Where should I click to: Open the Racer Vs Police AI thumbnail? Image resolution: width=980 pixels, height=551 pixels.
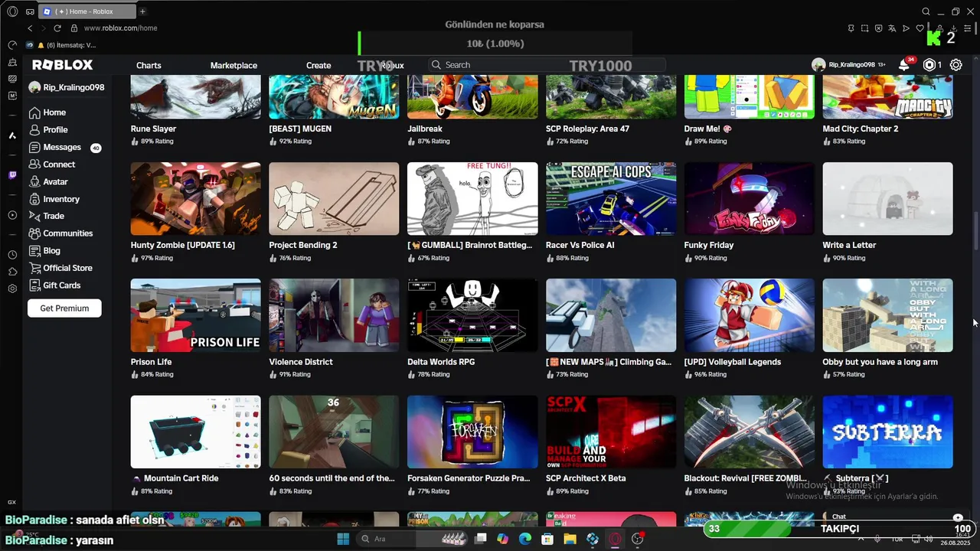click(x=611, y=199)
